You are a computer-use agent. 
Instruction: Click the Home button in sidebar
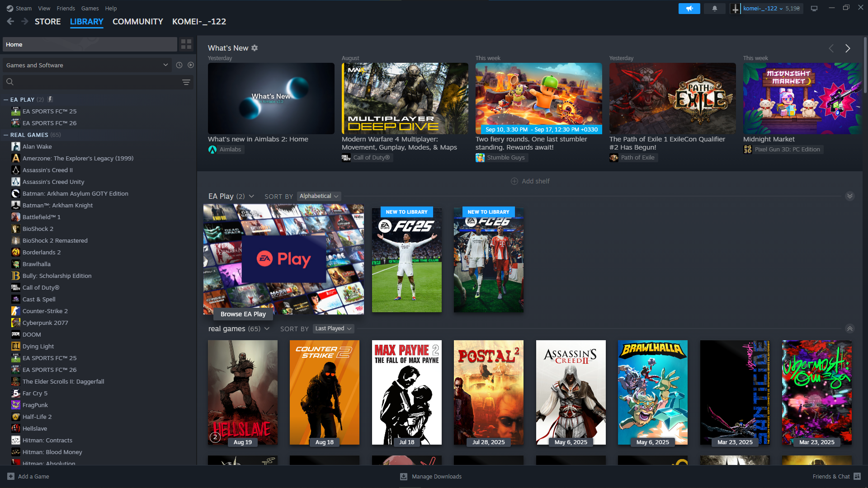90,44
